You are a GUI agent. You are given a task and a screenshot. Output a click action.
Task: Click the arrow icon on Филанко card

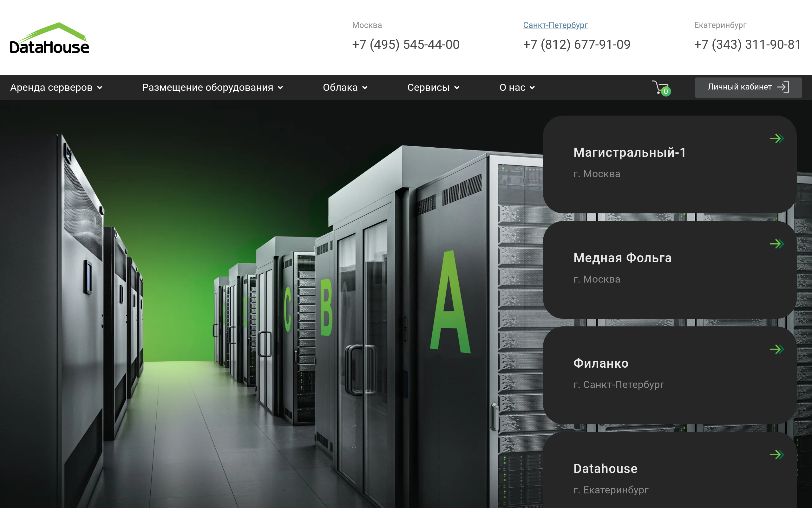click(777, 350)
